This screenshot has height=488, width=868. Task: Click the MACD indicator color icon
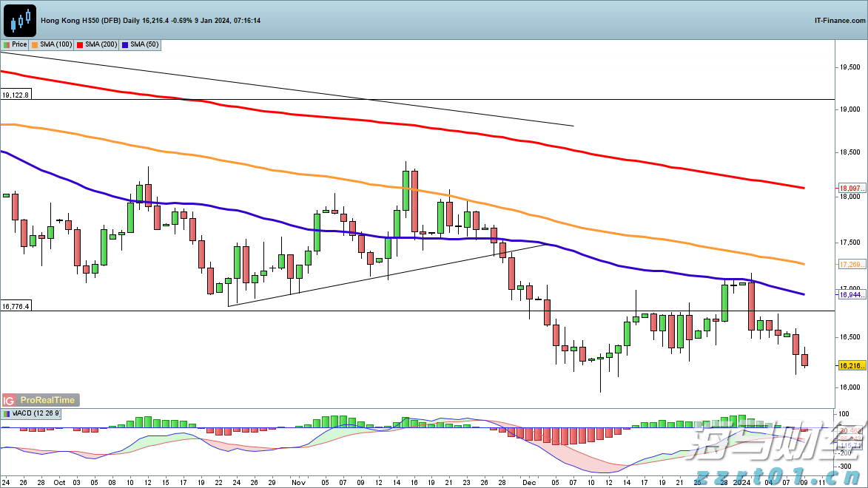[7, 413]
